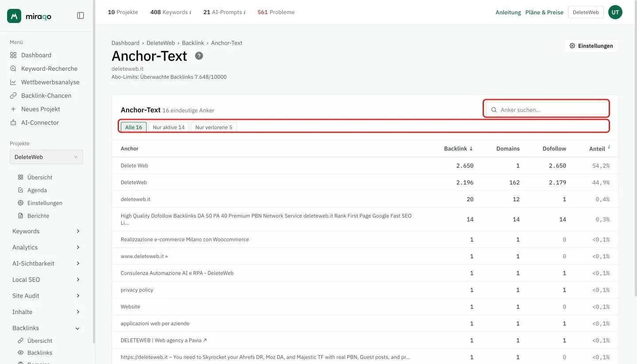
Task: Click the Keyword-Recherche magnifier icon
Action: coord(13,69)
